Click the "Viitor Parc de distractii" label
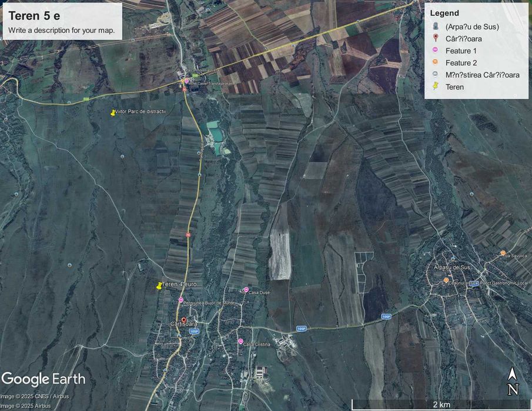This screenshot has width=532, height=411. click(x=140, y=111)
